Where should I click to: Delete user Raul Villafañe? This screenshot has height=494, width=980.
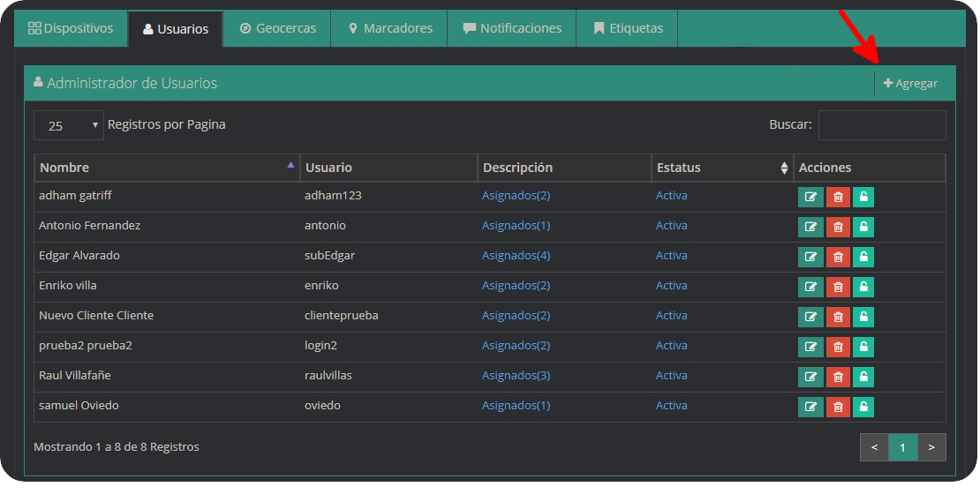click(838, 377)
